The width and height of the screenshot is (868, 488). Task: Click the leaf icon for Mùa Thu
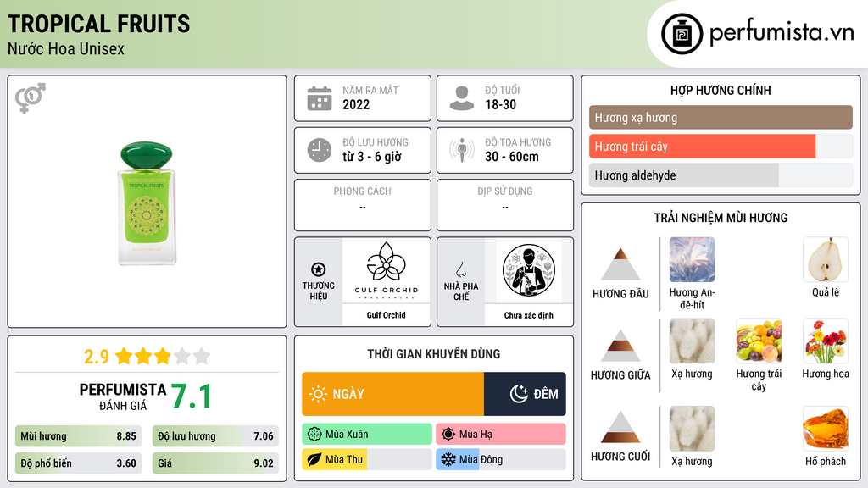pyautogui.click(x=314, y=460)
